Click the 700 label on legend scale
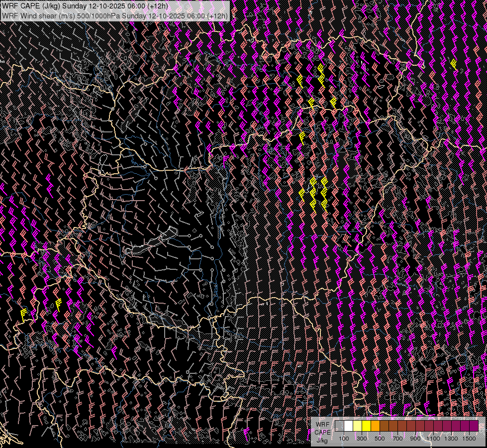This screenshot has height=448, width=487. click(397, 439)
